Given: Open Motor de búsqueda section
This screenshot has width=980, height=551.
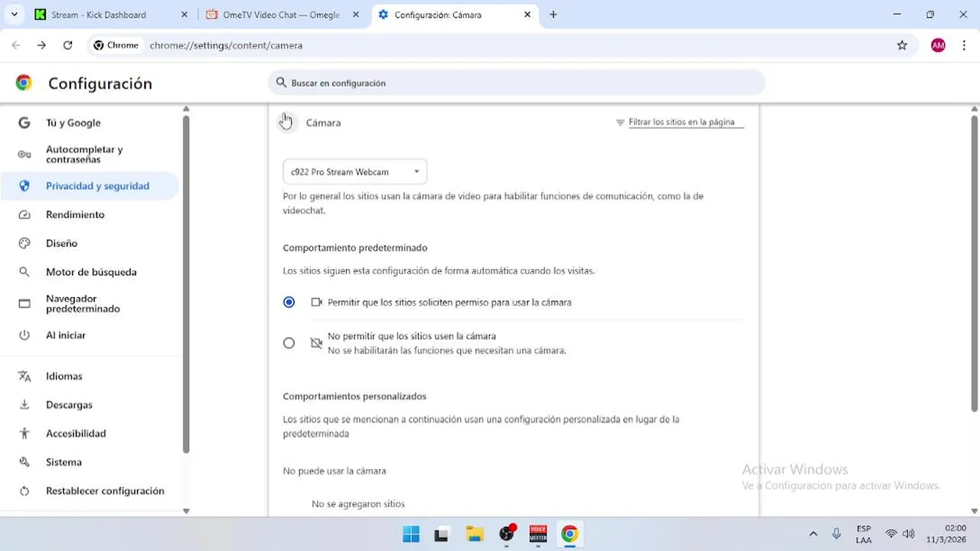Looking at the screenshot, I should tap(90, 272).
